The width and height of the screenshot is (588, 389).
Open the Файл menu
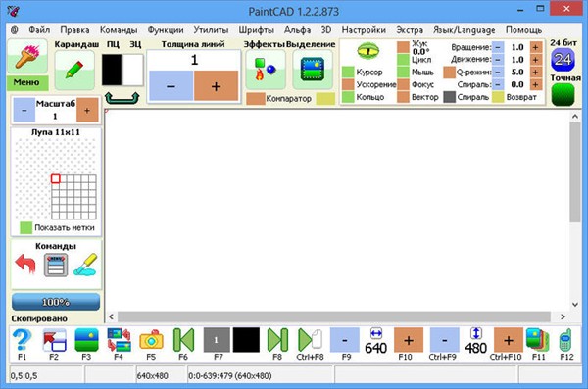[x=39, y=30]
